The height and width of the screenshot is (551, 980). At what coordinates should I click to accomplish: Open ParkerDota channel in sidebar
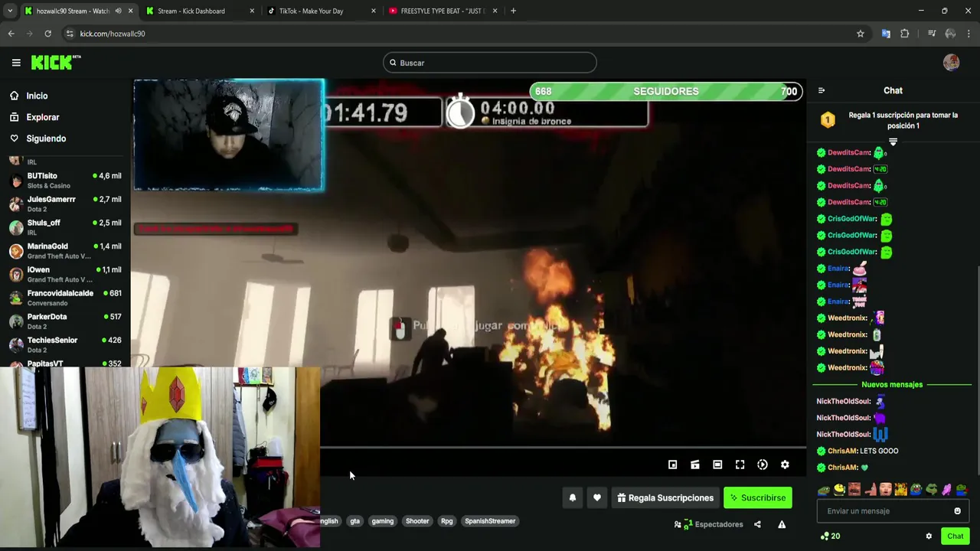click(x=65, y=321)
